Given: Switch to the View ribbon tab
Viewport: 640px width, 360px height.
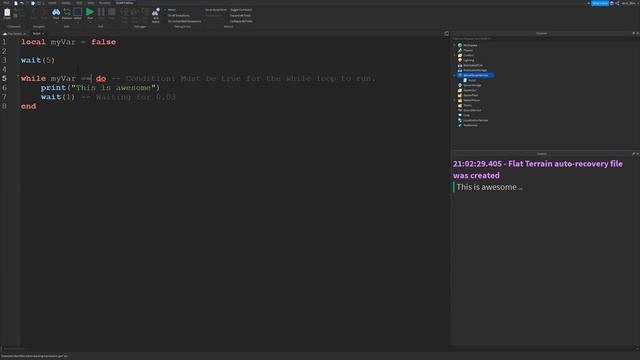Looking at the screenshot, I should [x=91, y=3].
